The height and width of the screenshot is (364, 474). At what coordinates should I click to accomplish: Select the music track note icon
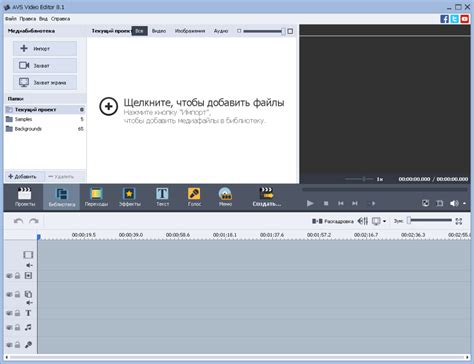[x=28, y=327]
